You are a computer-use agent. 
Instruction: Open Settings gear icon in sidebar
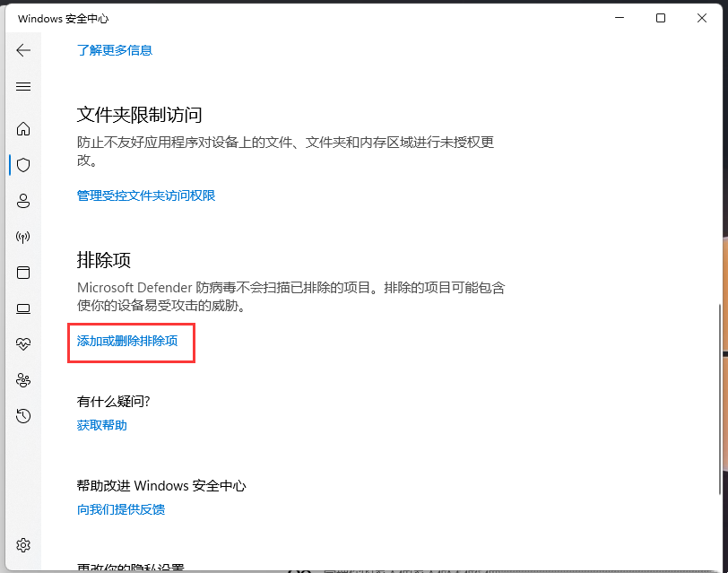tap(23, 544)
